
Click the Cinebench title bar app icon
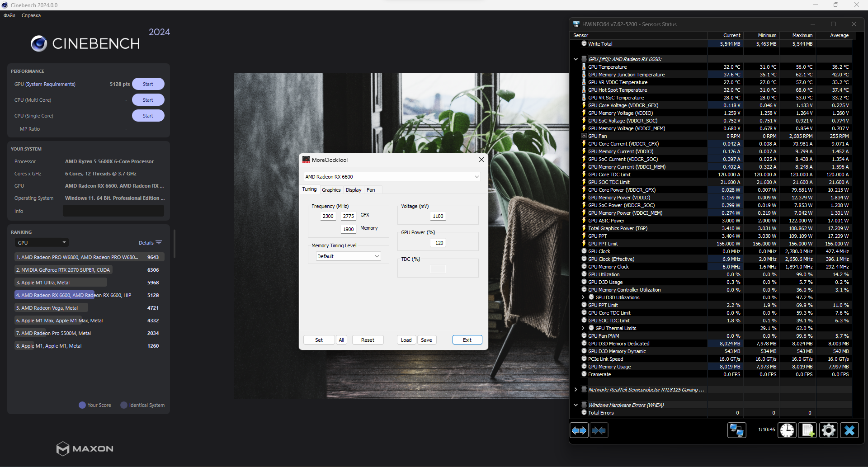click(x=5, y=5)
